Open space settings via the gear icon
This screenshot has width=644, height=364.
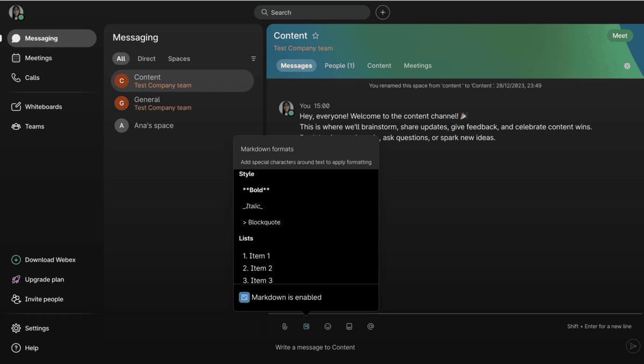(627, 65)
